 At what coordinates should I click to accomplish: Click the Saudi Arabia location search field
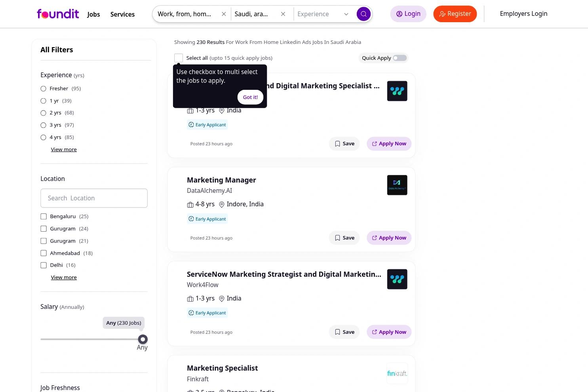coord(252,14)
